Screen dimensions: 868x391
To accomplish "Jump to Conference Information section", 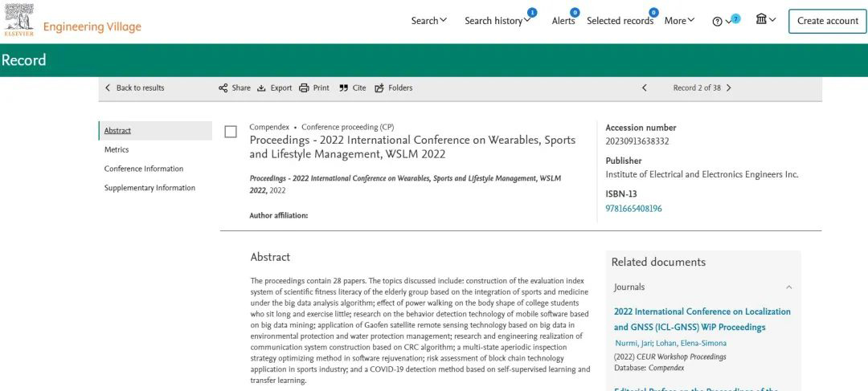I will 144,169.
